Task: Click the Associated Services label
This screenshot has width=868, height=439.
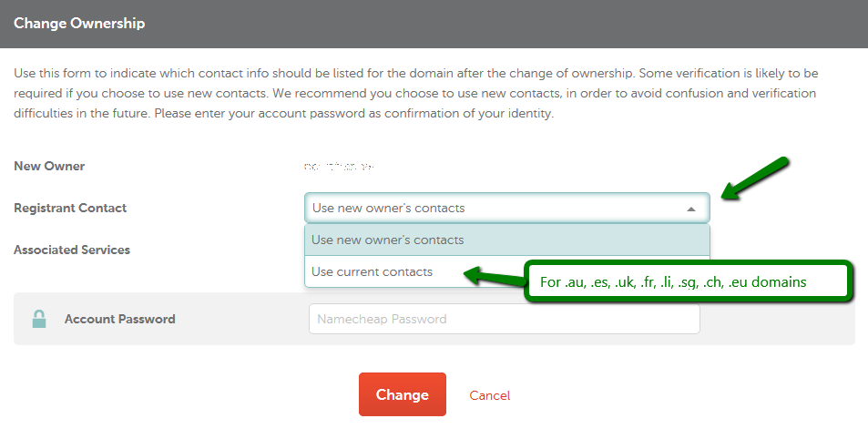Action: pyautogui.click(x=72, y=250)
